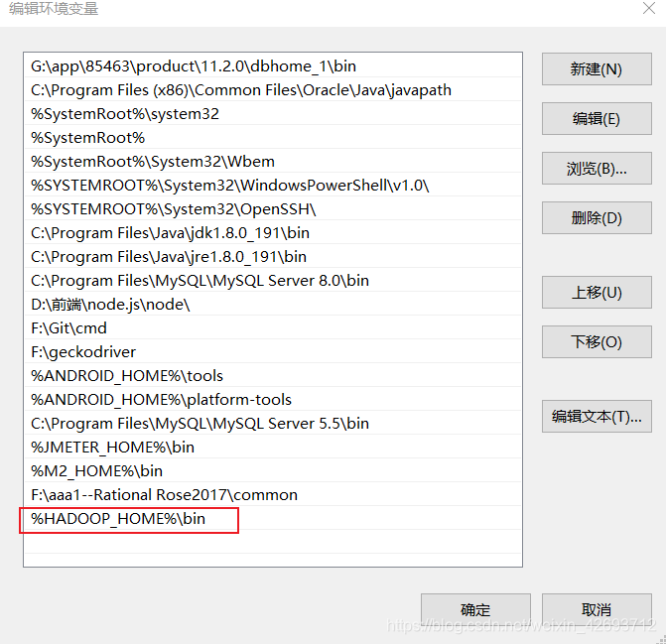Image resolution: width=666 pixels, height=644 pixels.
Task: Select the %ANDROID_HOME%\platform-tools entry
Action: point(273,399)
